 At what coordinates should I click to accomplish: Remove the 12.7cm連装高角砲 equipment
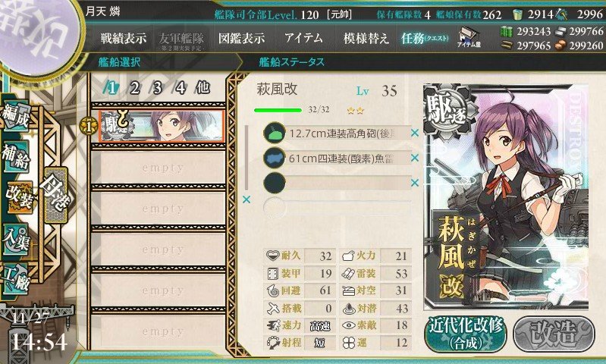click(x=415, y=133)
